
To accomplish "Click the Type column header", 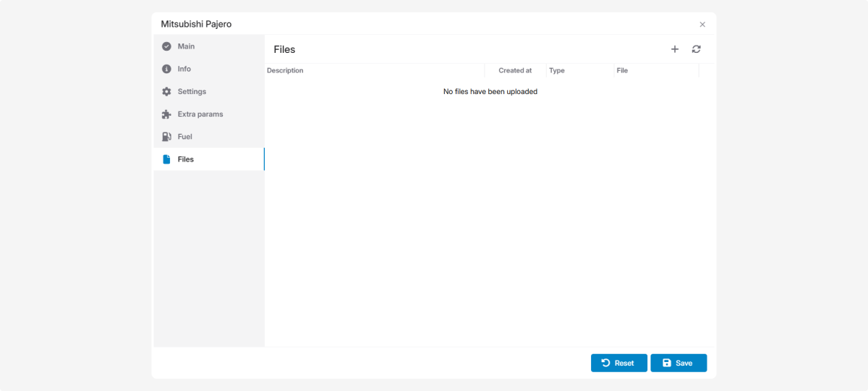I will (557, 71).
